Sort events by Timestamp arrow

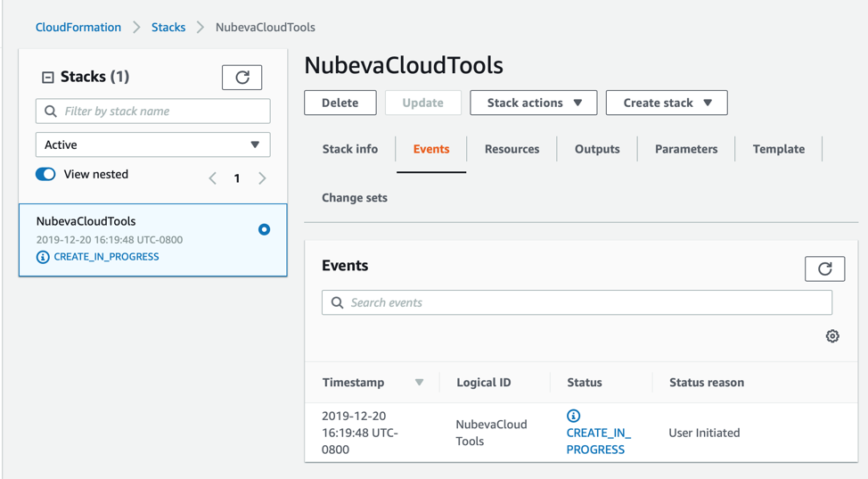[419, 382]
